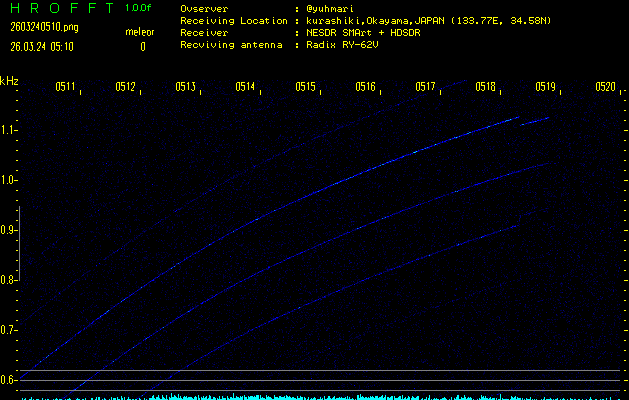This screenshot has width=629, height=400.
Task: Click the 26.03.24 05:10 timestamp
Action: pyautogui.click(x=41, y=46)
